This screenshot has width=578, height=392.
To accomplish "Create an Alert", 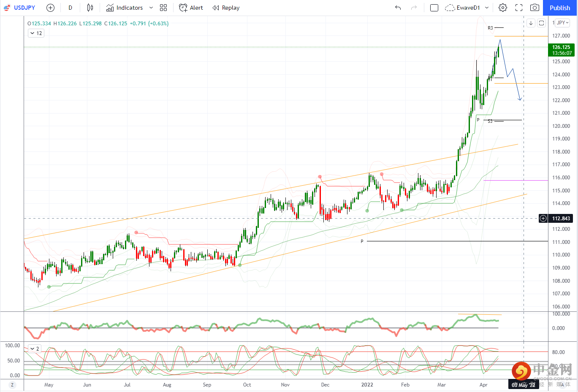I will 191,8.
